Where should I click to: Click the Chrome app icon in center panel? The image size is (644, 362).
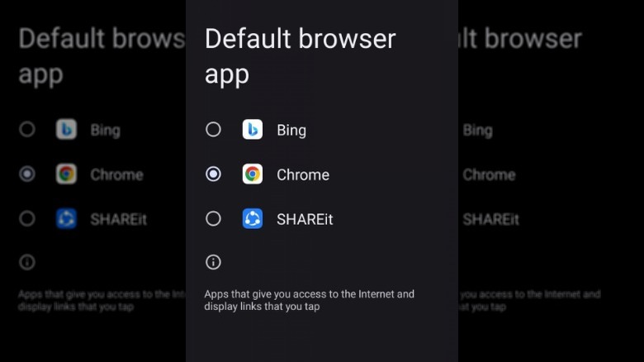253,174
